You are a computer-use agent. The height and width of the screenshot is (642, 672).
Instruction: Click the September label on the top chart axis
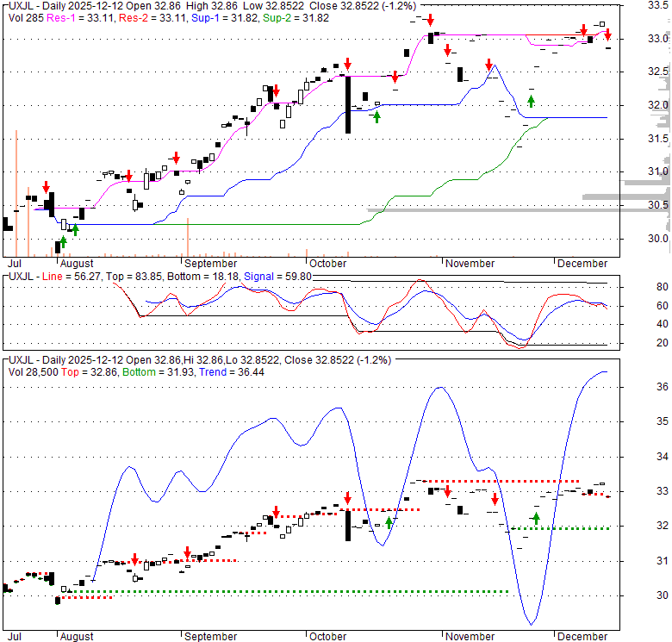click(x=210, y=263)
